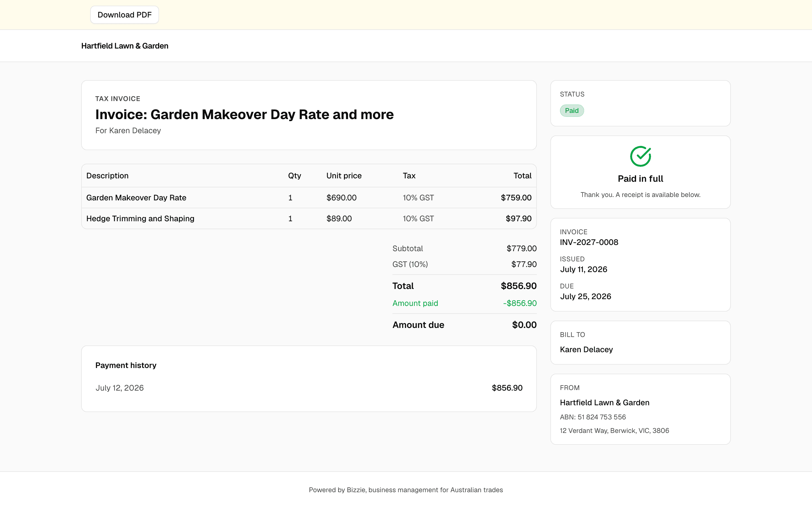Screen dimensions: 812x508
Task: Click the due date July 25, 2026
Action: point(586,296)
